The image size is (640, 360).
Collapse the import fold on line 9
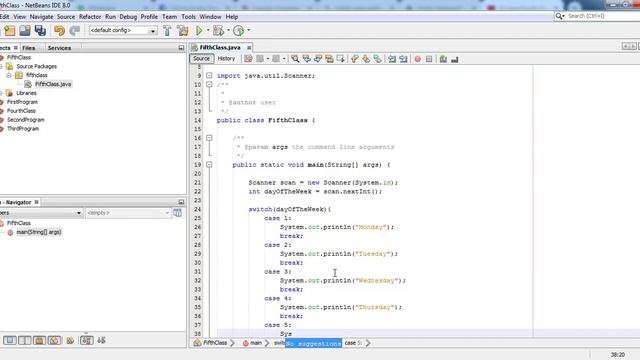point(209,76)
